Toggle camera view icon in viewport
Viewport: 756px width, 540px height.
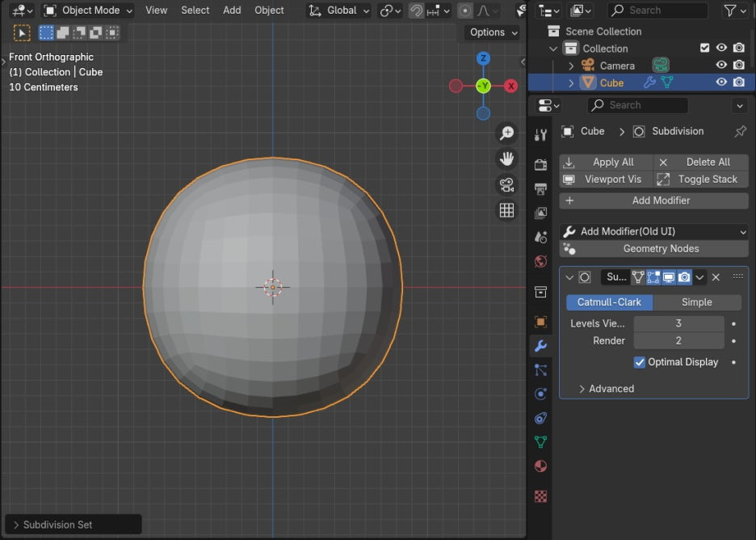[x=506, y=185]
